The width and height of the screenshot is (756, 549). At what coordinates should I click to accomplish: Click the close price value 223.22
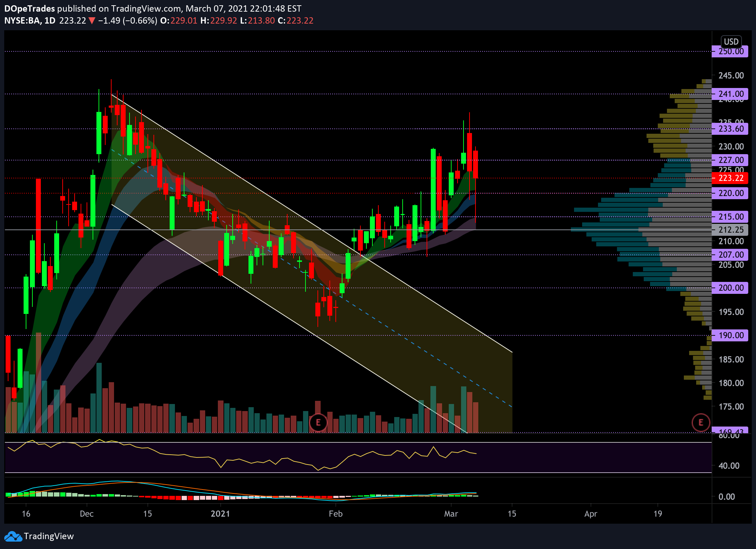[300, 20]
